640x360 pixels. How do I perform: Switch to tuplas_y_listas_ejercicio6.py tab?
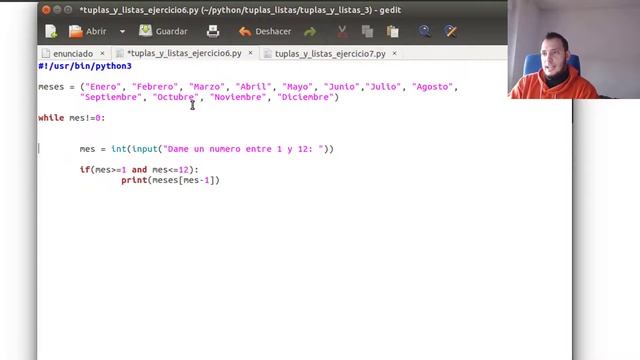(184, 53)
